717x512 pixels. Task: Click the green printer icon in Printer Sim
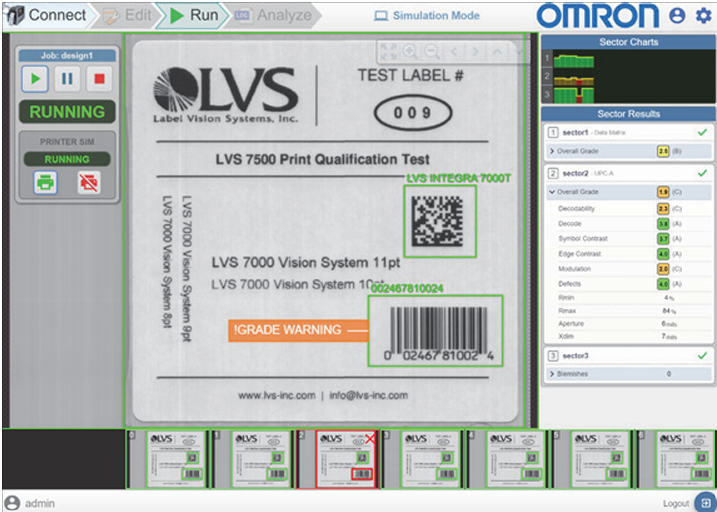click(x=45, y=183)
